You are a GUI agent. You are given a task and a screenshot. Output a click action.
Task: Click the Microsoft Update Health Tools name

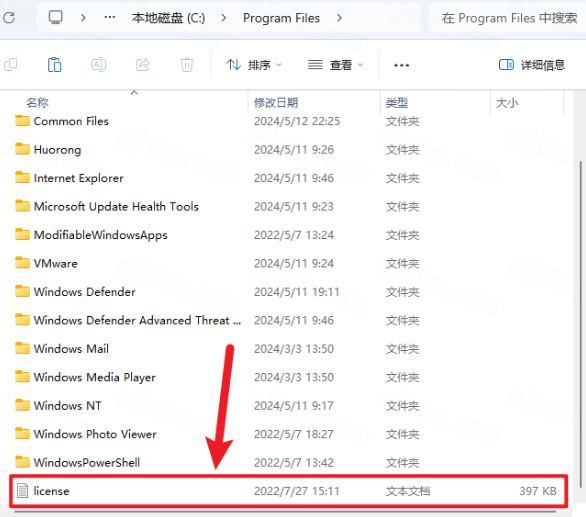click(x=116, y=206)
